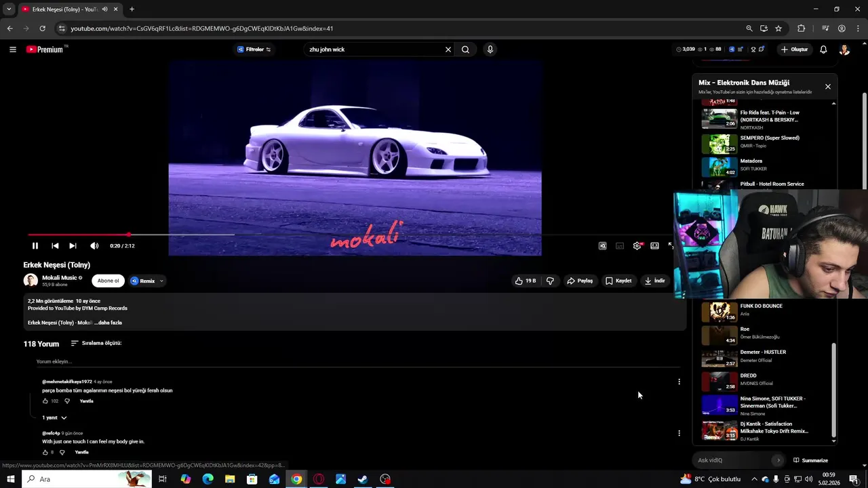
Task: Click the red video progress bar
Action: point(78,235)
